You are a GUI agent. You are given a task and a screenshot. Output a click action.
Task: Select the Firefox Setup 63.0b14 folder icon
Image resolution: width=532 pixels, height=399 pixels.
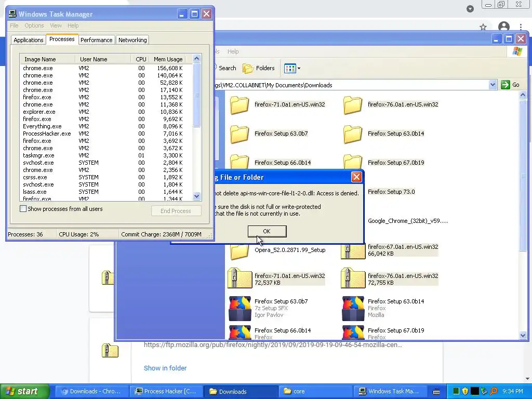(x=353, y=134)
